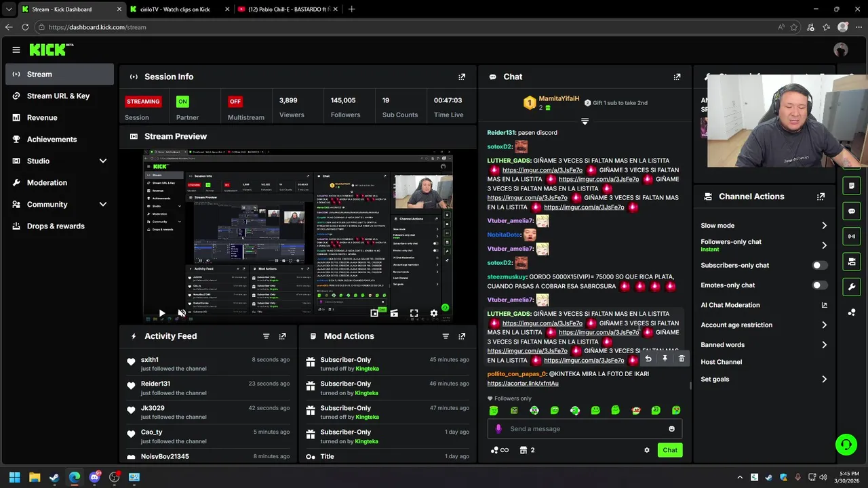Pop out the Session Info panel
Image resolution: width=868 pixels, height=488 pixels.
pyautogui.click(x=462, y=77)
